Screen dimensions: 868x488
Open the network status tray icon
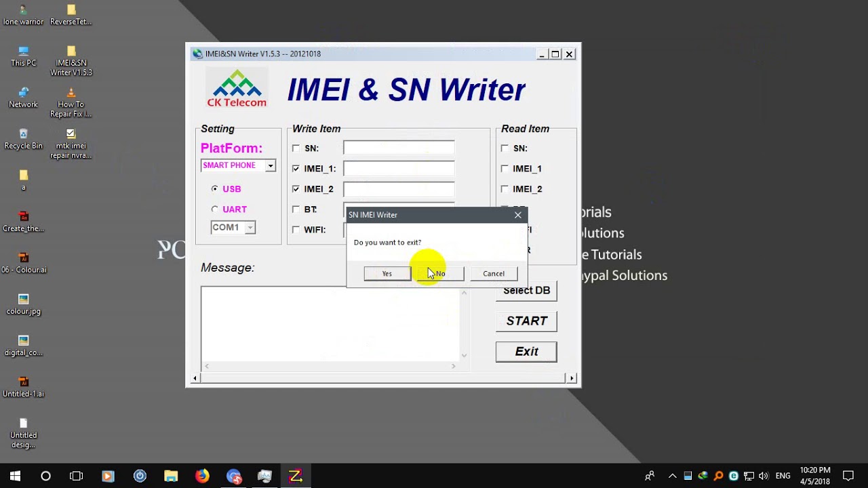749,476
